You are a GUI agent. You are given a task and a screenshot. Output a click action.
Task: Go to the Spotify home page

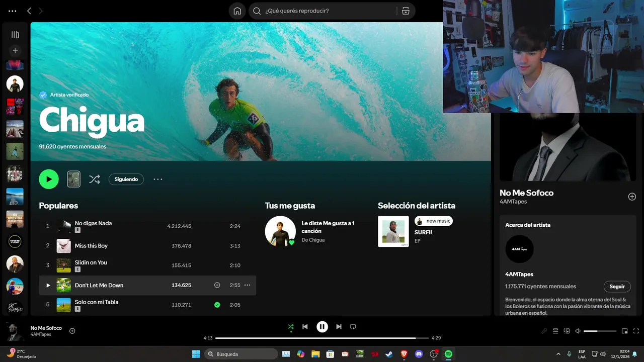point(237,11)
